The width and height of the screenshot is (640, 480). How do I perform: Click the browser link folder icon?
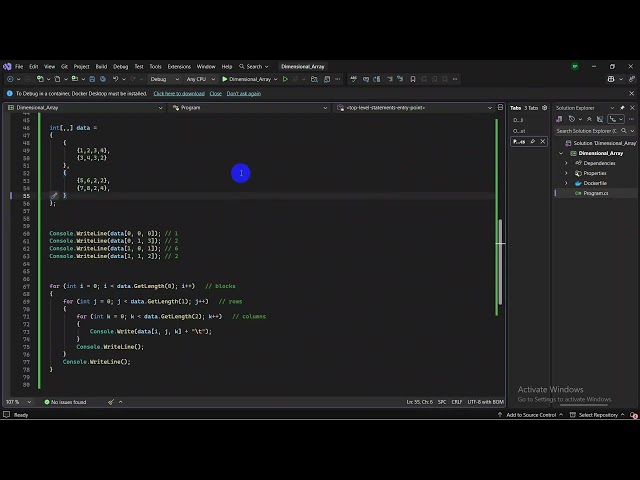314,79
